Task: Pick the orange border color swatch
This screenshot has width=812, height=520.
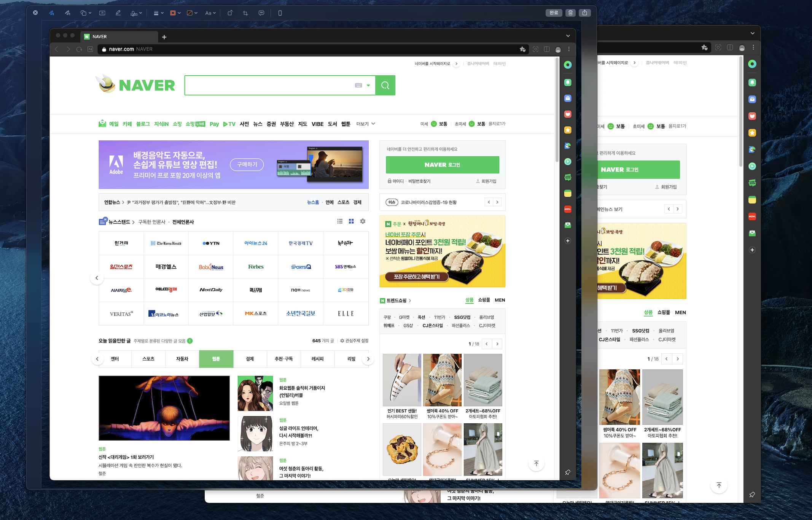Action: 173,13
